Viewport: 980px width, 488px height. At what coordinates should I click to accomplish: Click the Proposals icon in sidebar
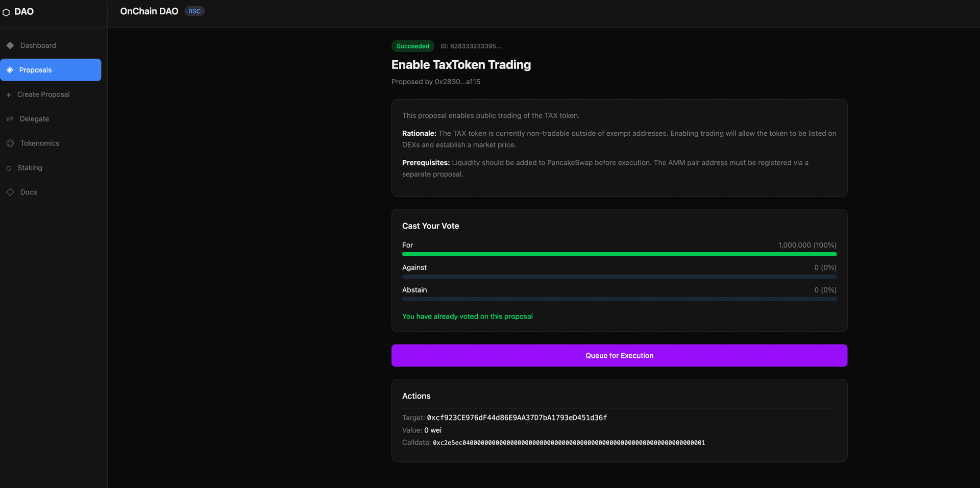(x=10, y=70)
